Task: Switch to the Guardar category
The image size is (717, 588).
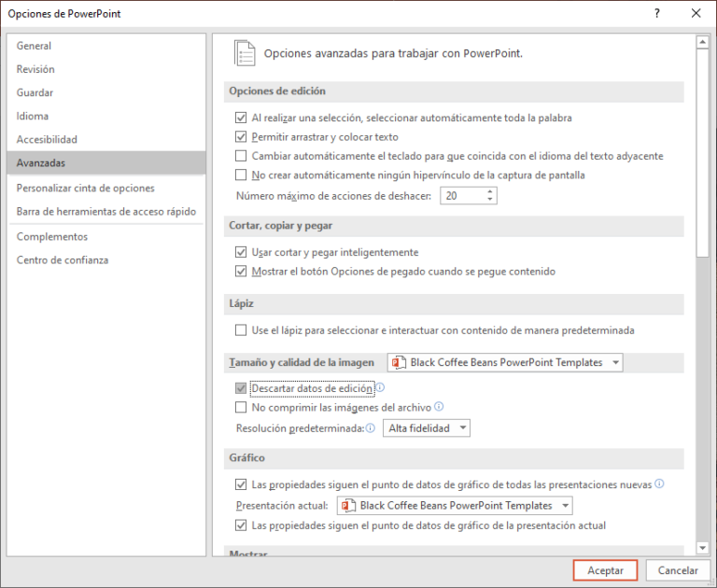Action: tap(35, 92)
